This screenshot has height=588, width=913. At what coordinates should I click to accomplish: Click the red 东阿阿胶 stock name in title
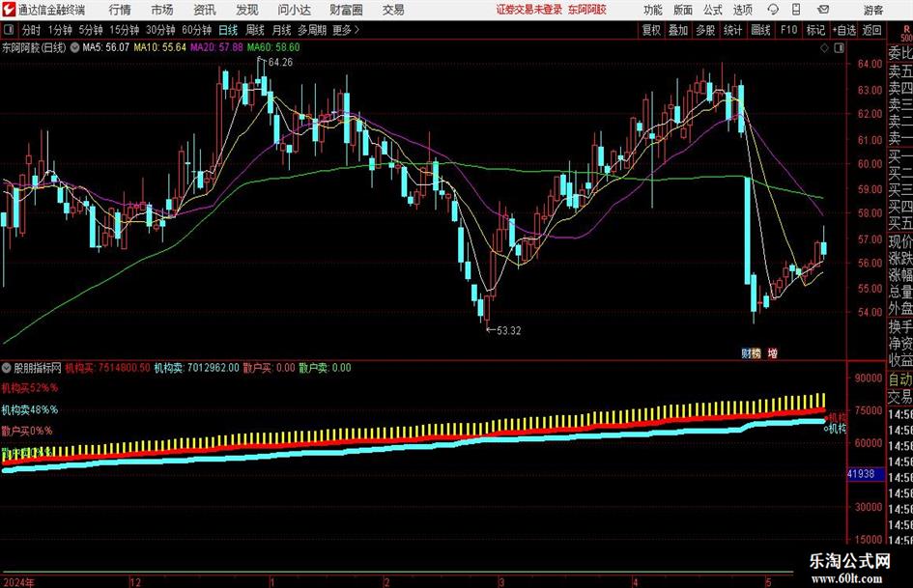tap(587, 10)
